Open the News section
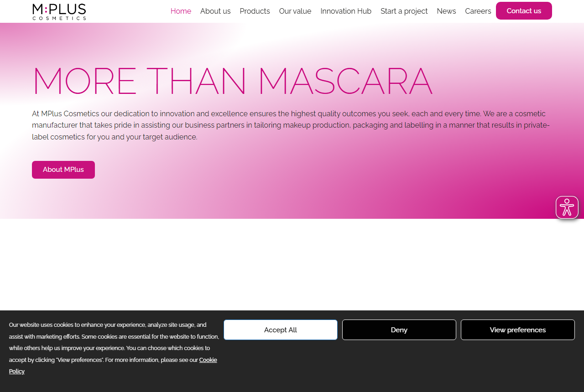This screenshot has width=584, height=392. click(x=446, y=11)
